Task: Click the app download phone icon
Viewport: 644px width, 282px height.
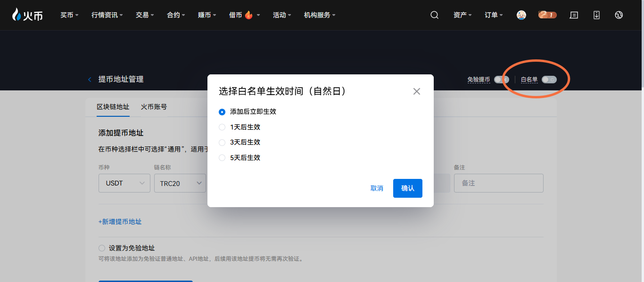Action: [596, 15]
